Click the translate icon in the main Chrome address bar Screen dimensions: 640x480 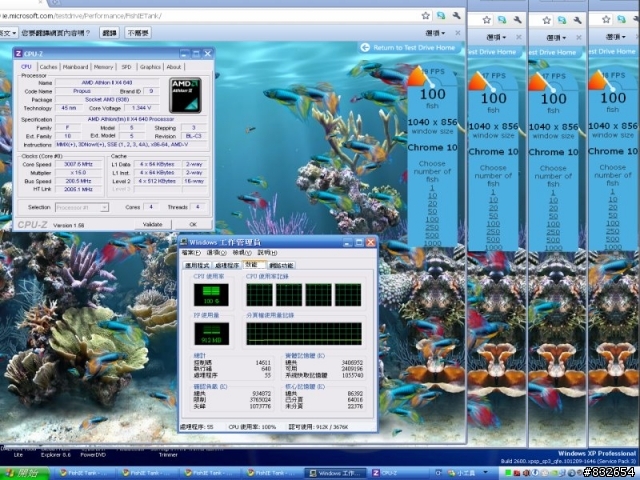[441, 16]
